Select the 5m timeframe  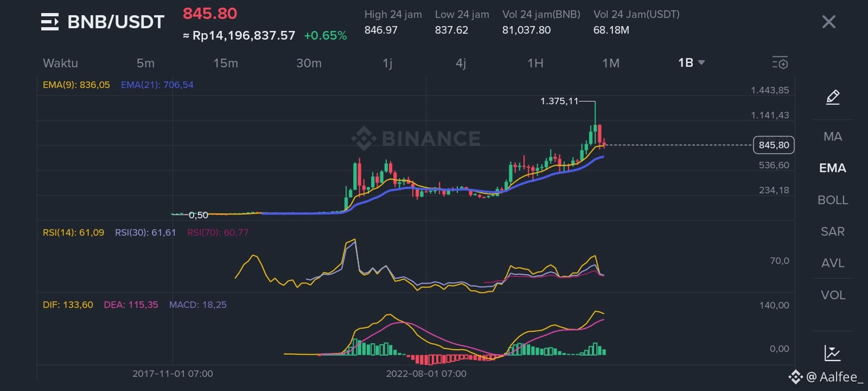click(145, 63)
